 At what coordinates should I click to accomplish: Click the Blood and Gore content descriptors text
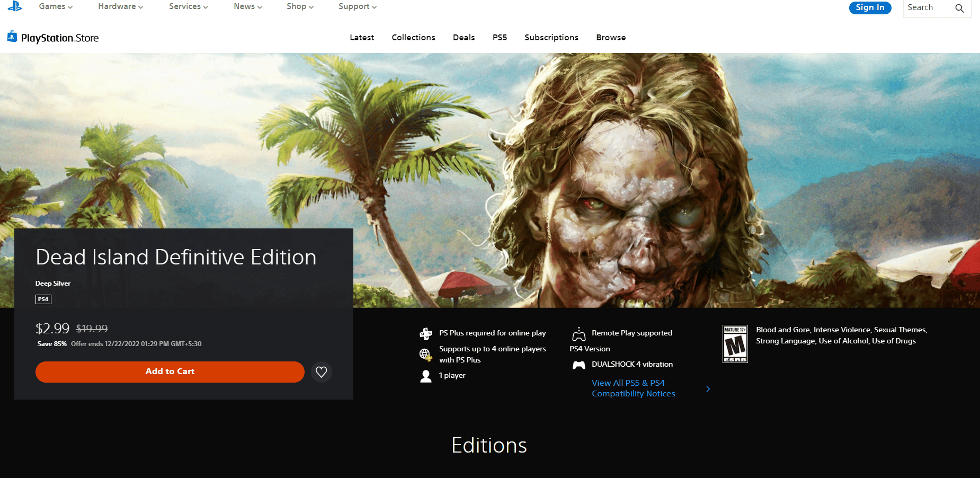842,335
